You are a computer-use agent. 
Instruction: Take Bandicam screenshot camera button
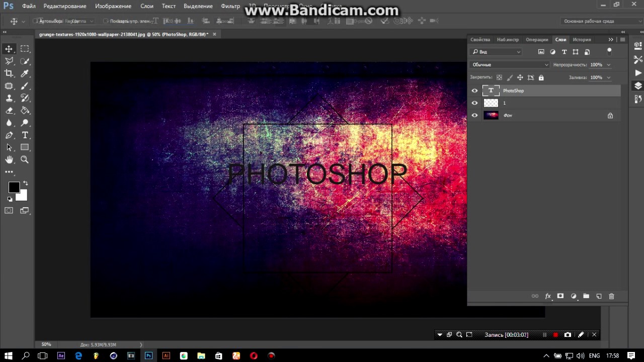[x=568, y=335]
